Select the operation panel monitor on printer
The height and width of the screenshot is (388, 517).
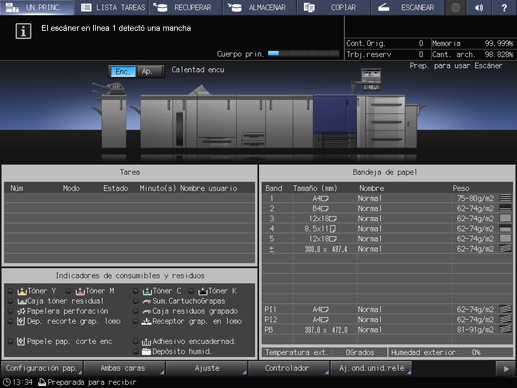coord(371,79)
